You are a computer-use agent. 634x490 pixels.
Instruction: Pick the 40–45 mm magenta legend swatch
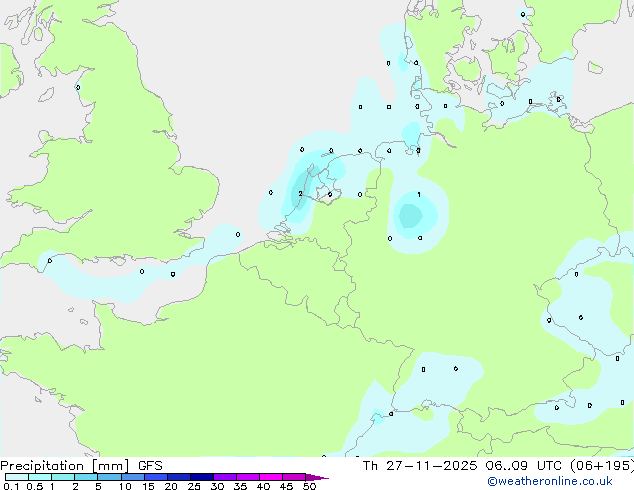pos(271,477)
